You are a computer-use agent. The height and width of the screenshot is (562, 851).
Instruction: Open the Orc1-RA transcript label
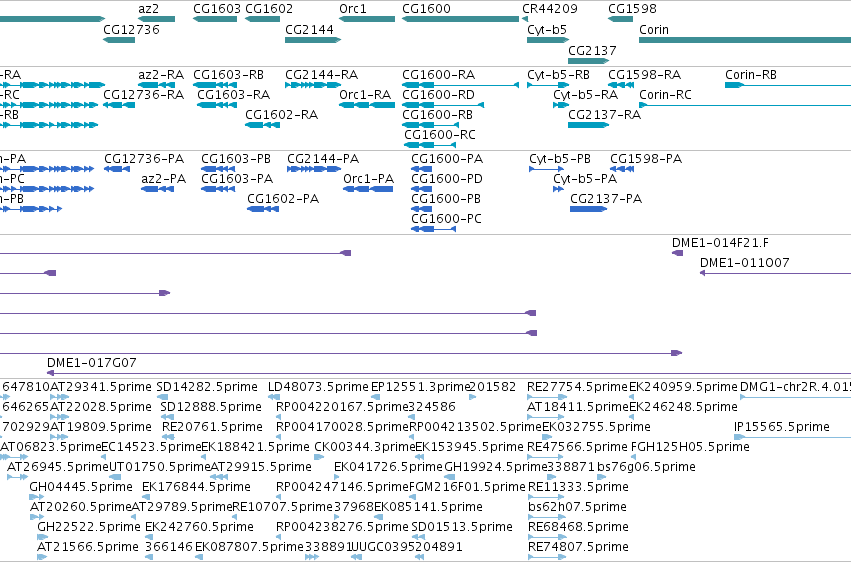(x=365, y=95)
